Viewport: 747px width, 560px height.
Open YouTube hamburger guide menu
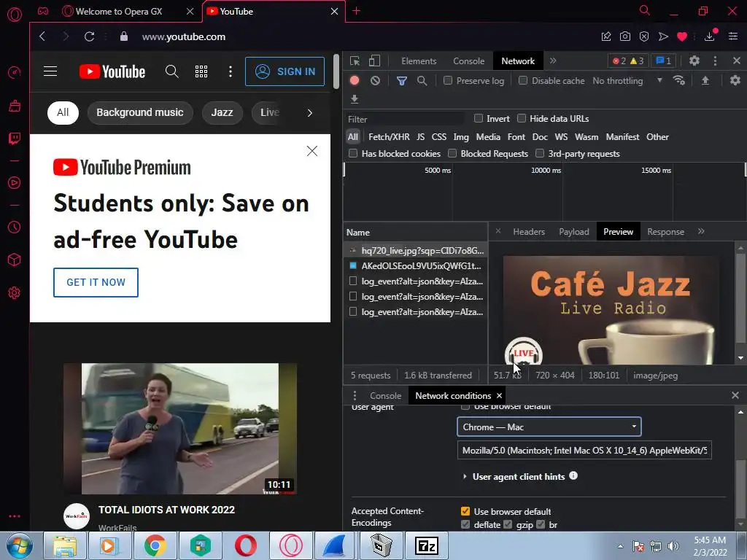tap(50, 71)
